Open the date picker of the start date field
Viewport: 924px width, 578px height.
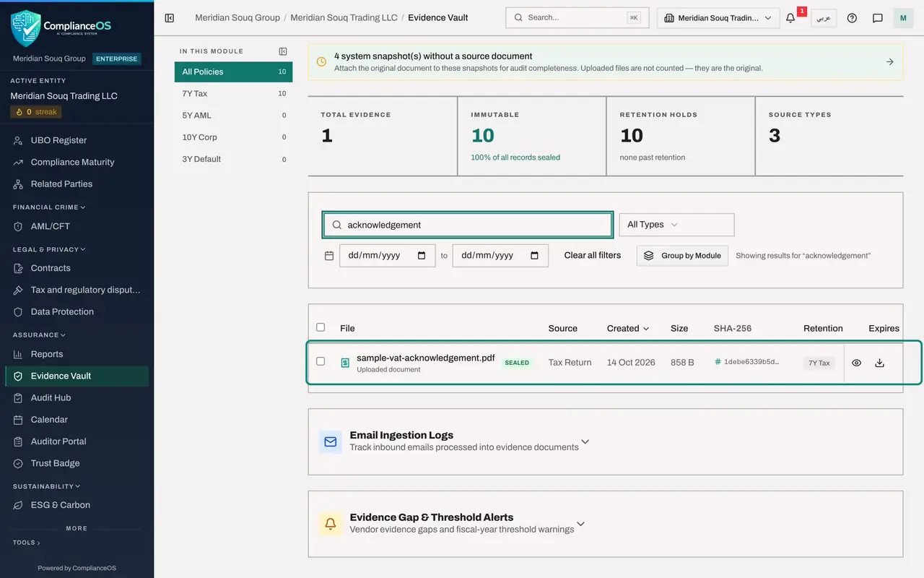point(422,255)
